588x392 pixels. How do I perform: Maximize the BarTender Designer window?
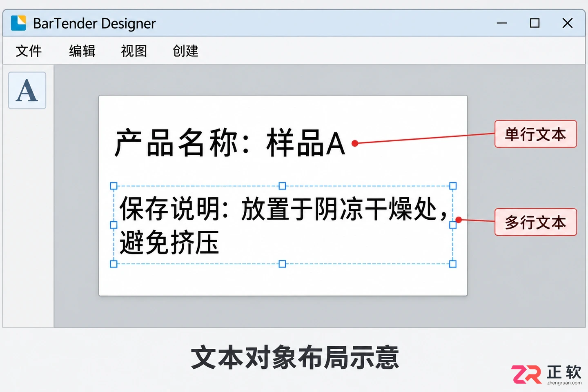coord(535,23)
